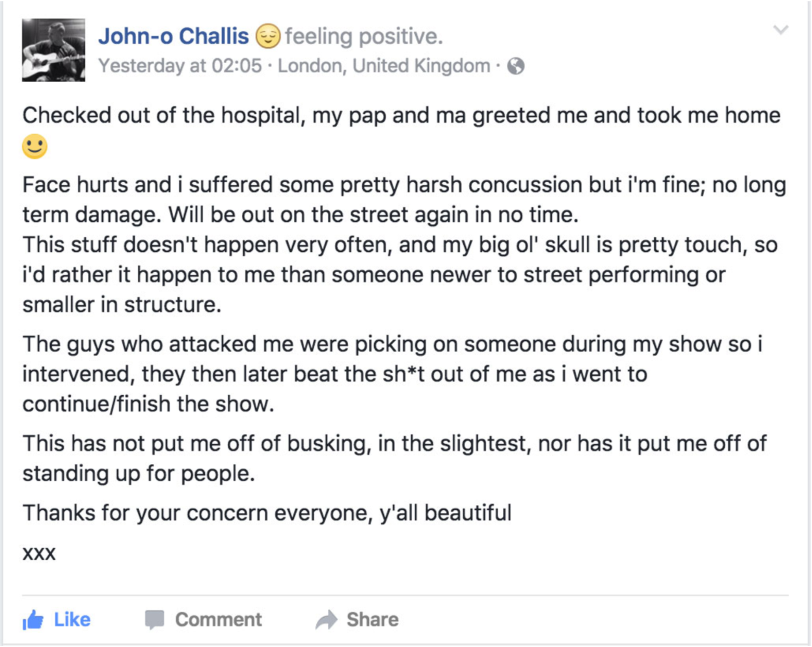Click the 'This has not put me off' paragraph
Viewport: 812px width, 647px height.
[x=395, y=458]
